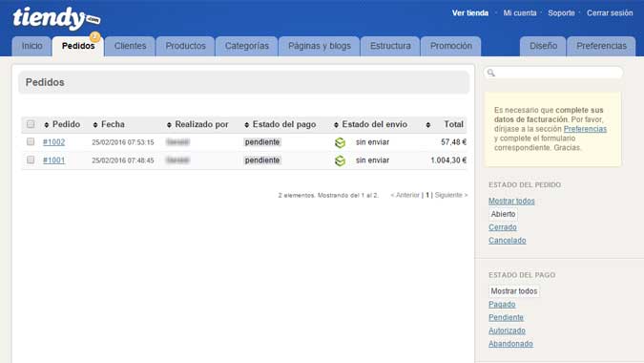Click the blurred customer name for order #1002
Image resolution: width=644 pixels, height=363 pixels.
coord(177,142)
